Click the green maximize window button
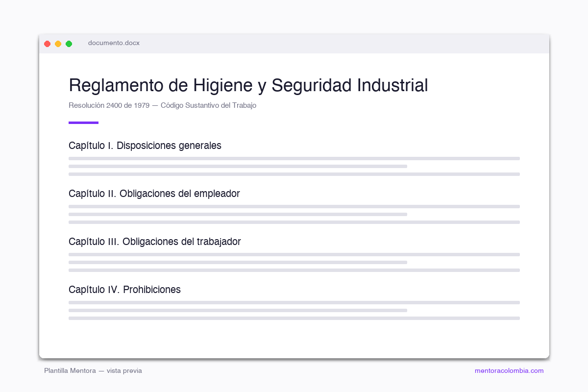Viewport: 588px width, 392px height. 69,44
